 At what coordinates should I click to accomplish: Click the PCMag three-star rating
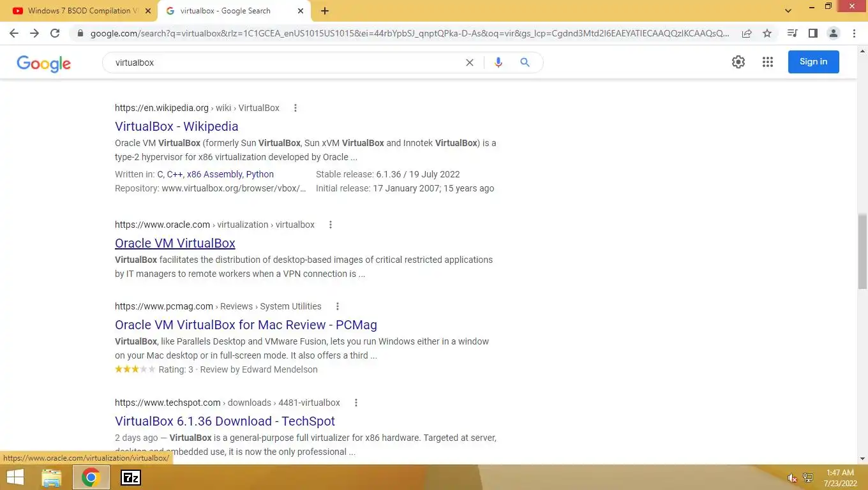[135, 369]
